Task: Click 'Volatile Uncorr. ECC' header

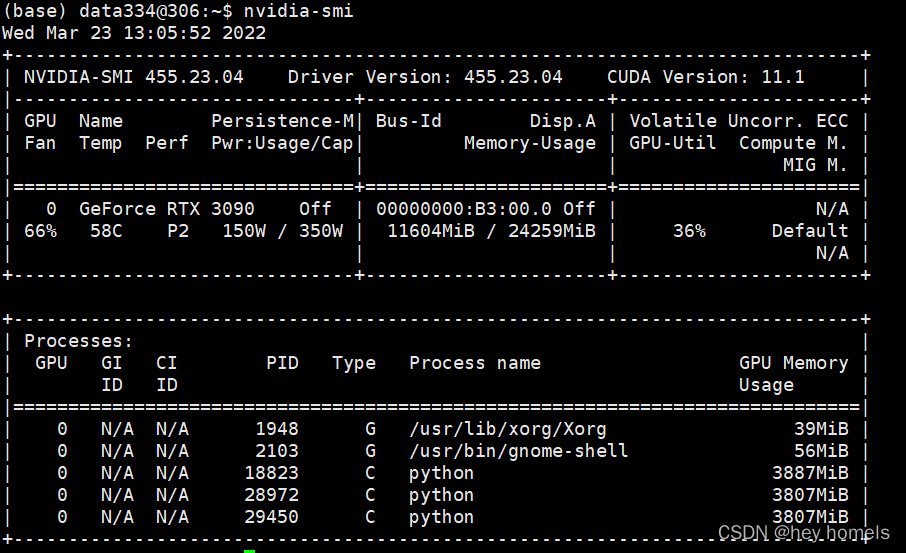Action: click(738, 121)
